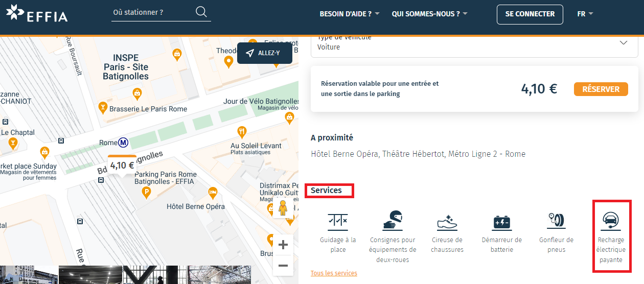
Task: Click the Gonfleur de pneus icon
Action: point(556,221)
